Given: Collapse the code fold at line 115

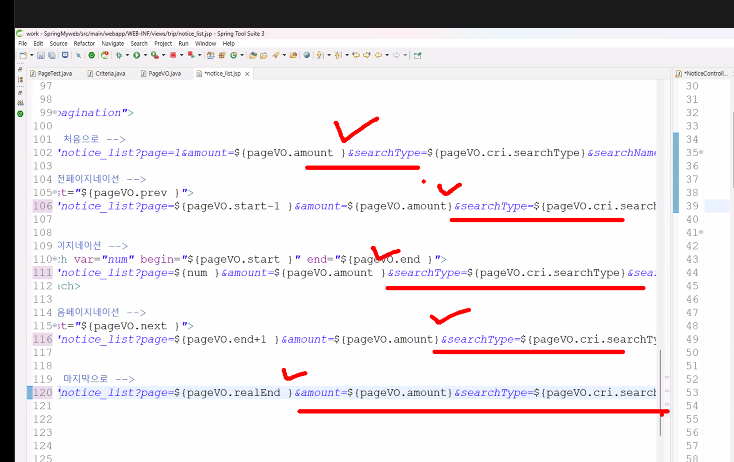Looking at the screenshot, I should click(55, 325).
